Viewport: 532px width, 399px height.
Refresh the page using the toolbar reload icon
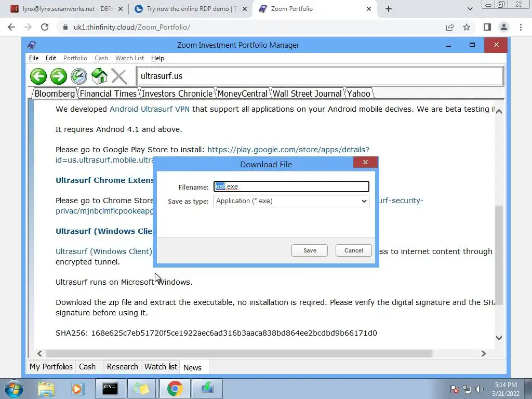pos(79,76)
